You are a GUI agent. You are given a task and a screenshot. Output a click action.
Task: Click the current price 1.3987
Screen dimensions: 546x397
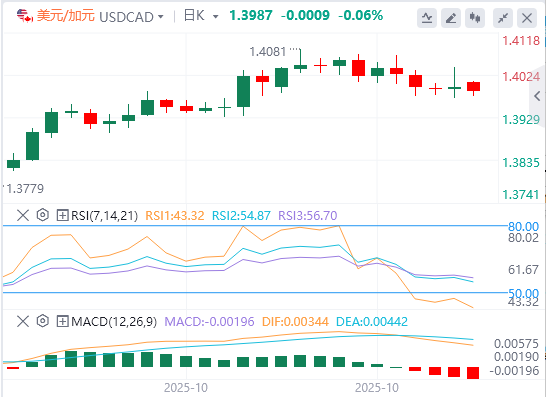tap(251, 16)
